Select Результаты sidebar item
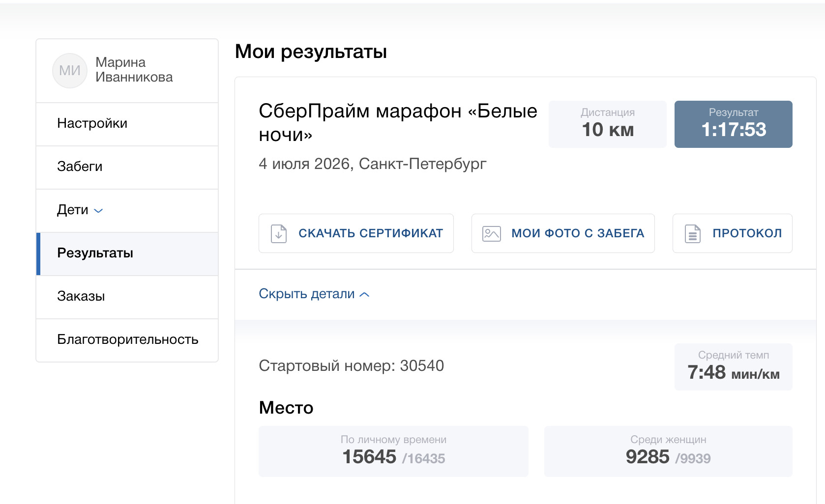 click(x=127, y=253)
